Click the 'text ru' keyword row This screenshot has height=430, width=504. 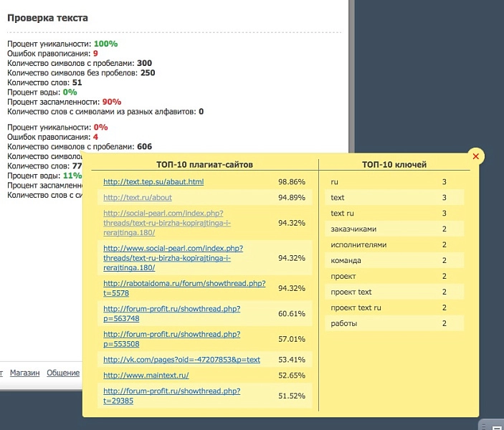[394, 214]
